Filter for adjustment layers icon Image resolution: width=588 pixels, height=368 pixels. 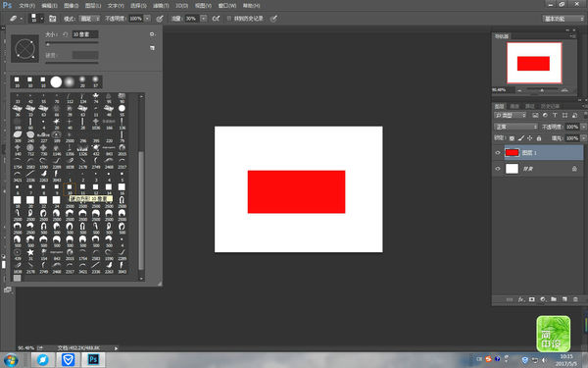click(545, 115)
